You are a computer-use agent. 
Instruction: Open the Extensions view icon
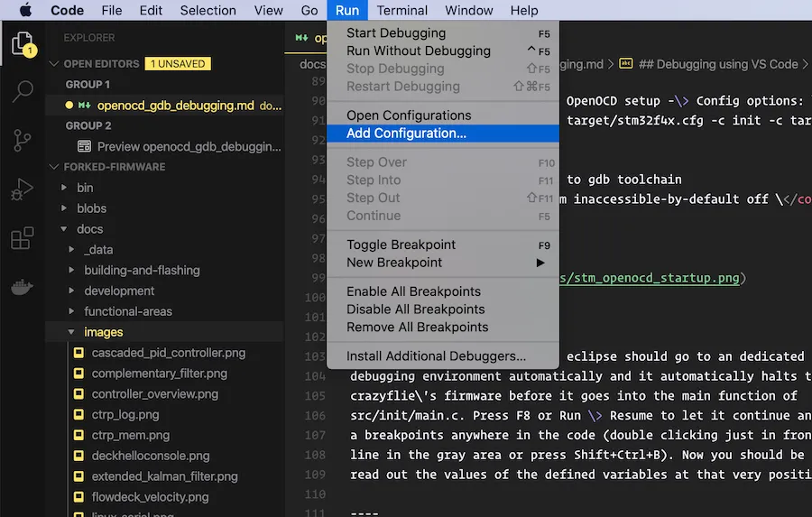[x=22, y=239]
